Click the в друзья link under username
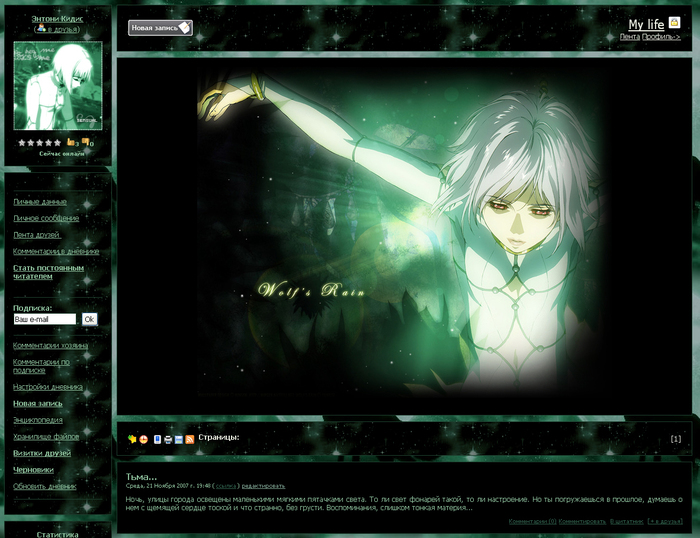Viewport: 700px width, 538px height. click(63, 29)
